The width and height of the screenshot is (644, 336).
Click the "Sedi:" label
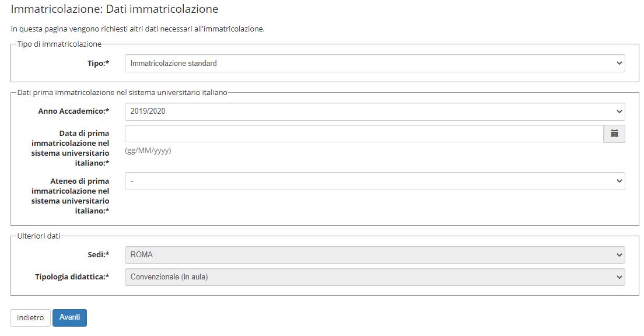[98, 255]
